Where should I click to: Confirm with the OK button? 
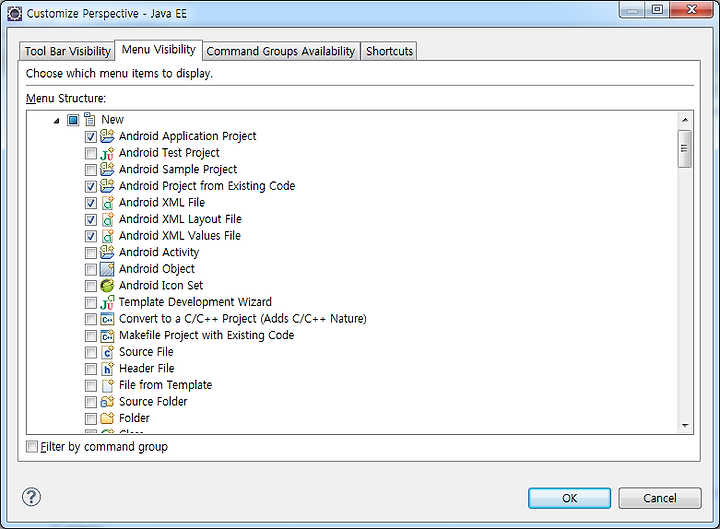click(x=569, y=498)
